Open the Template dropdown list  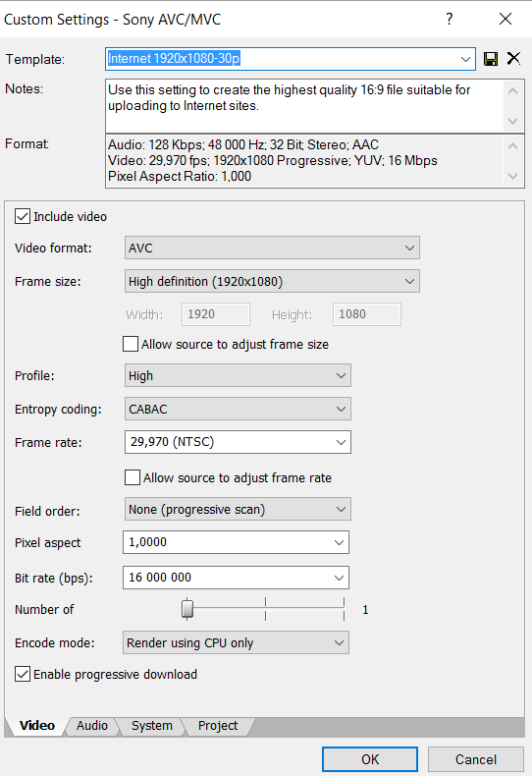(x=465, y=59)
